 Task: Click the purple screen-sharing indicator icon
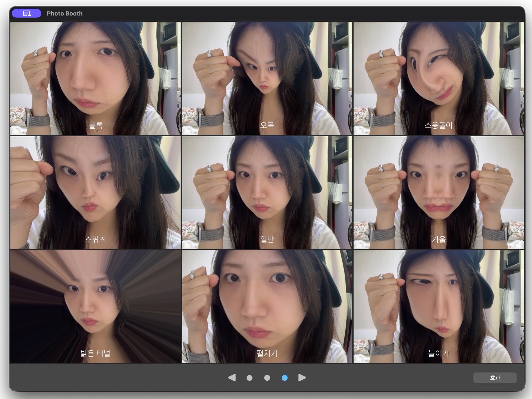(x=27, y=13)
